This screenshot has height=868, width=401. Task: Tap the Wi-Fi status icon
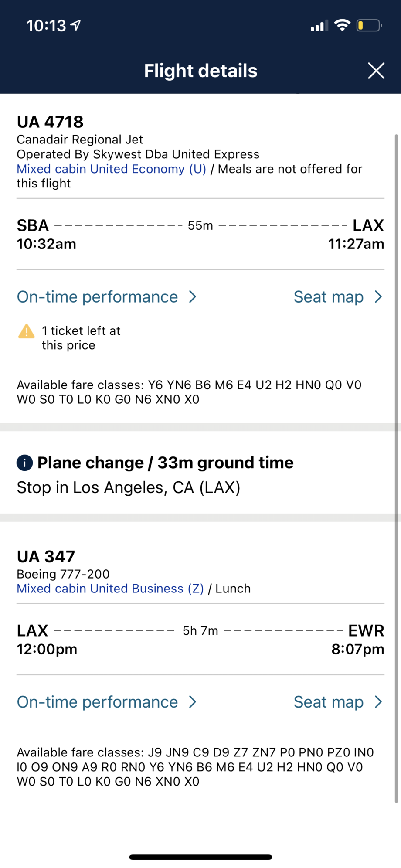pos(343,25)
